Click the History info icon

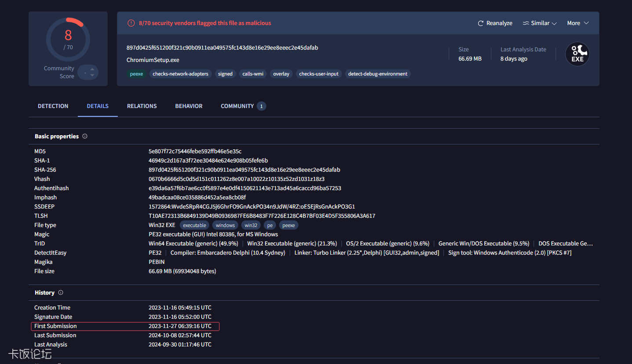click(61, 292)
